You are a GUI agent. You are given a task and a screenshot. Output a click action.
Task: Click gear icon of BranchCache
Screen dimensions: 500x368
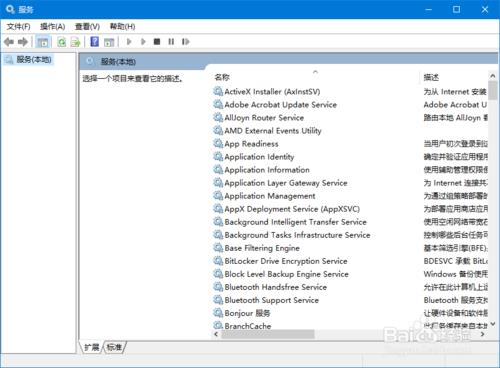(218, 325)
